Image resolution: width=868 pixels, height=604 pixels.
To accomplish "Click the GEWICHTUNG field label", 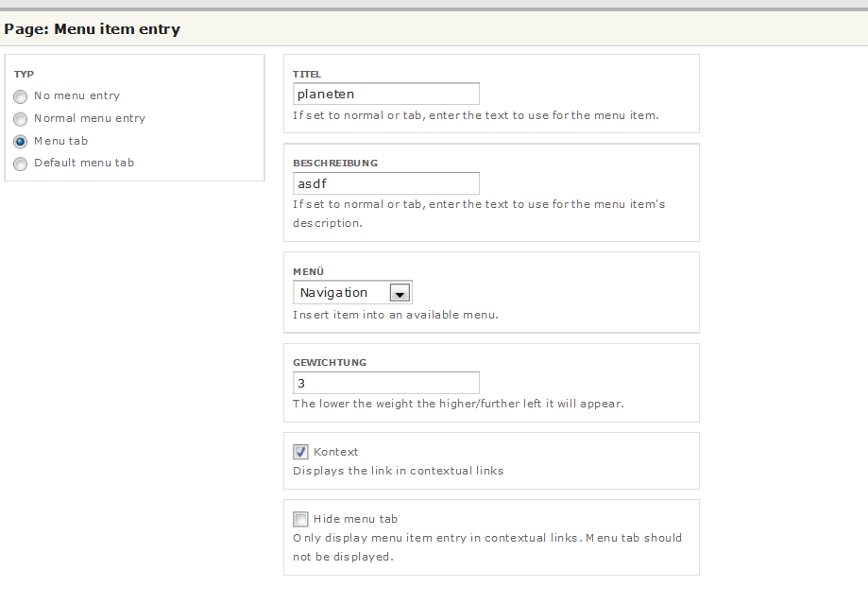I will tap(330, 362).
